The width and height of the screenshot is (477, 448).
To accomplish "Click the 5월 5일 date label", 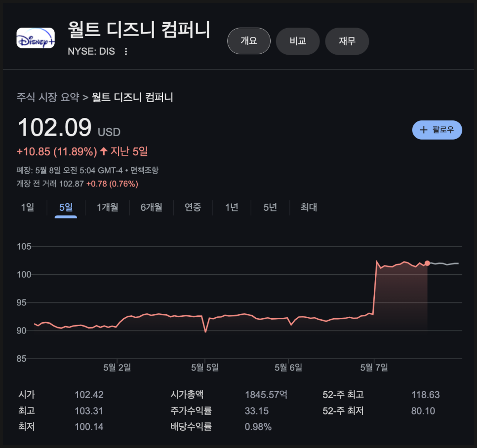I will point(205,368).
